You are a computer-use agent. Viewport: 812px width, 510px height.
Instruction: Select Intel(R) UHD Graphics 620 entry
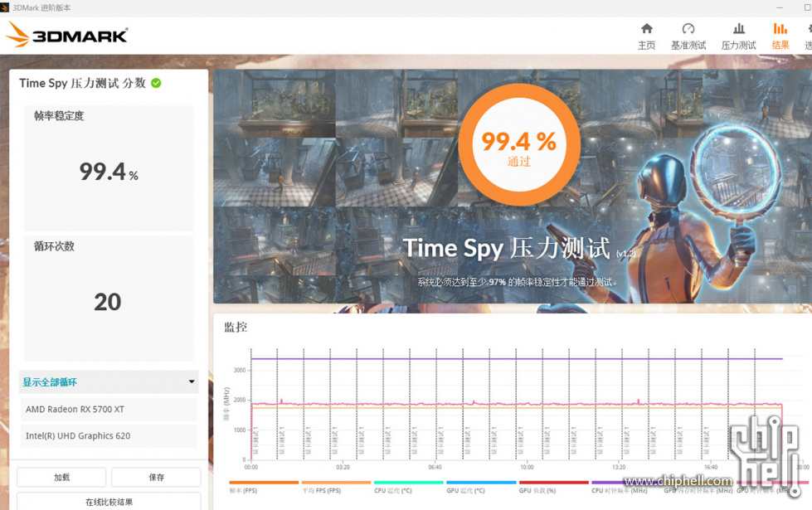point(109,436)
